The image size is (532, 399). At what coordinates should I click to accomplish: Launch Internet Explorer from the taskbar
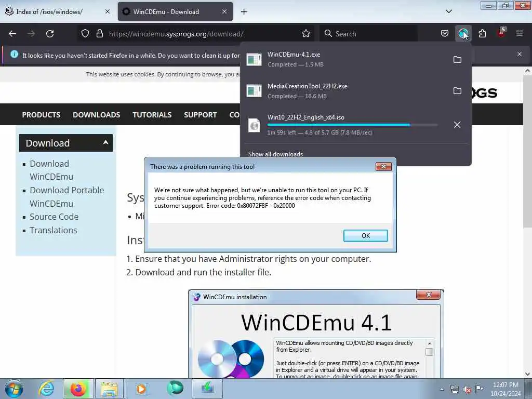tap(46, 389)
